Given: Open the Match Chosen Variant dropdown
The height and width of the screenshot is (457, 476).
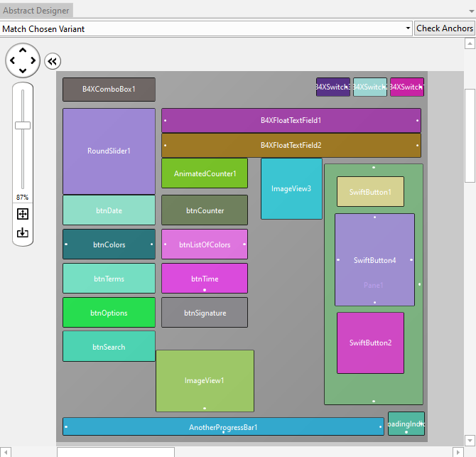Looking at the screenshot, I should pyautogui.click(x=206, y=29).
